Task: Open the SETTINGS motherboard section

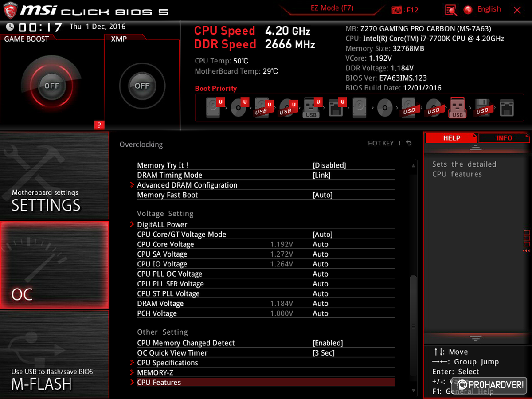Action: [x=54, y=176]
